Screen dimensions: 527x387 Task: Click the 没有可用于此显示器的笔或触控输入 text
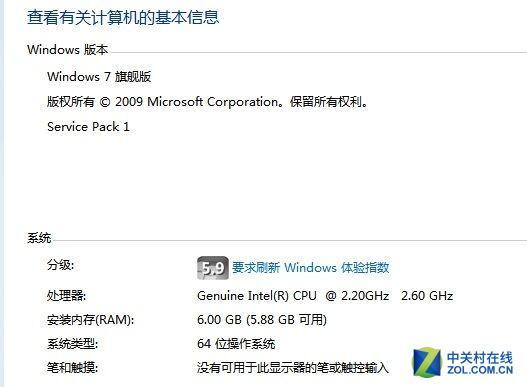click(x=293, y=367)
